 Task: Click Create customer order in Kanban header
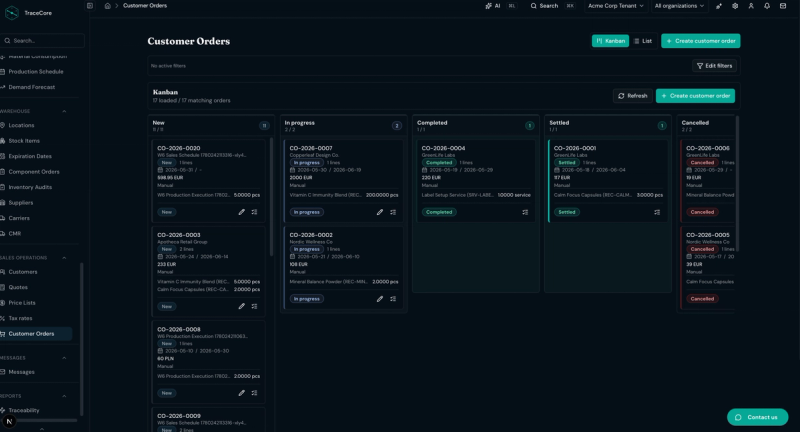pyautogui.click(x=695, y=96)
